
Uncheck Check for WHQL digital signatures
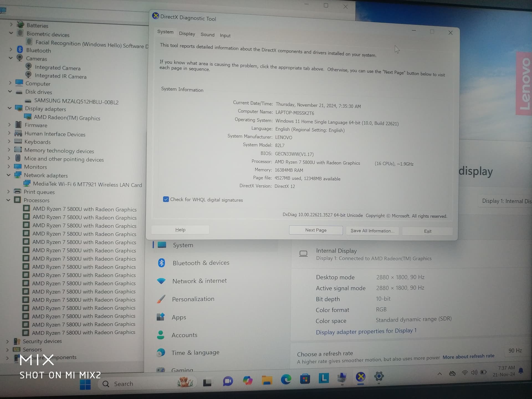click(x=166, y=199)
